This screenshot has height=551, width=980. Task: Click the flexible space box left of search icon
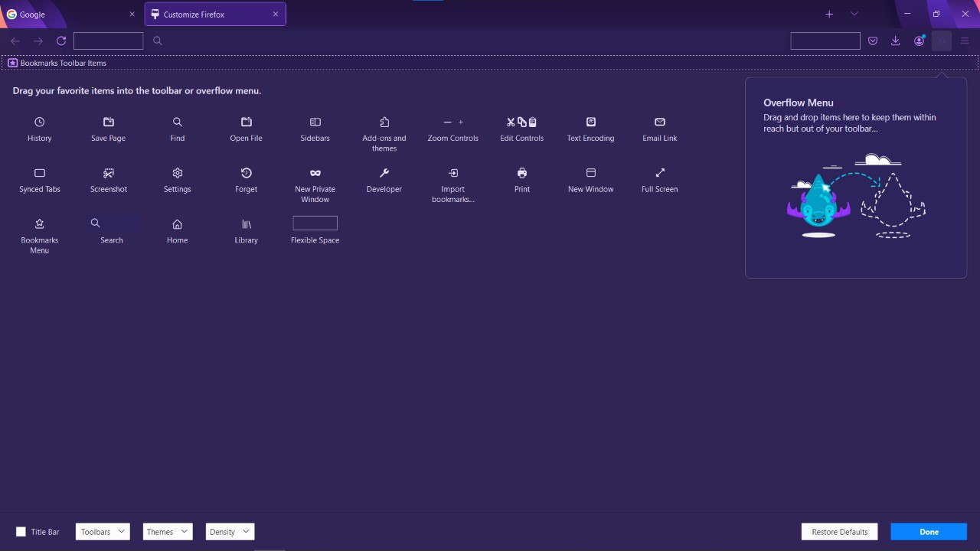109,41
